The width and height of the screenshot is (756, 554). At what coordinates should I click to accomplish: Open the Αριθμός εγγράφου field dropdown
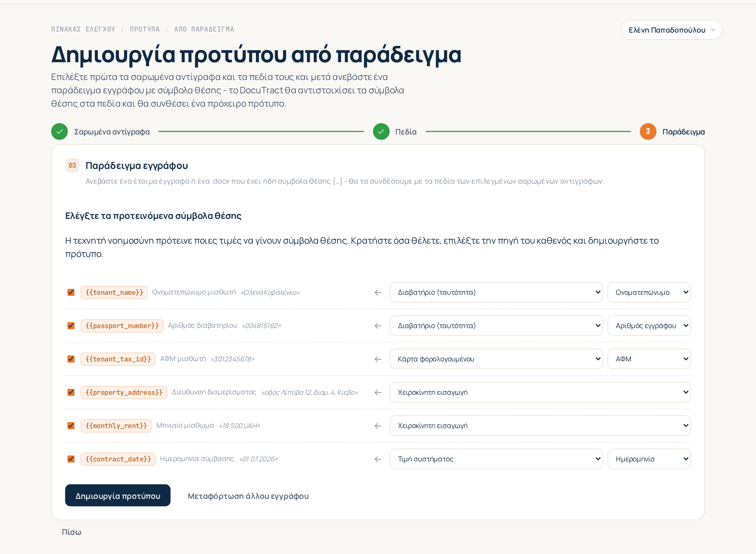pyautogui.click(x=649, y=326)
